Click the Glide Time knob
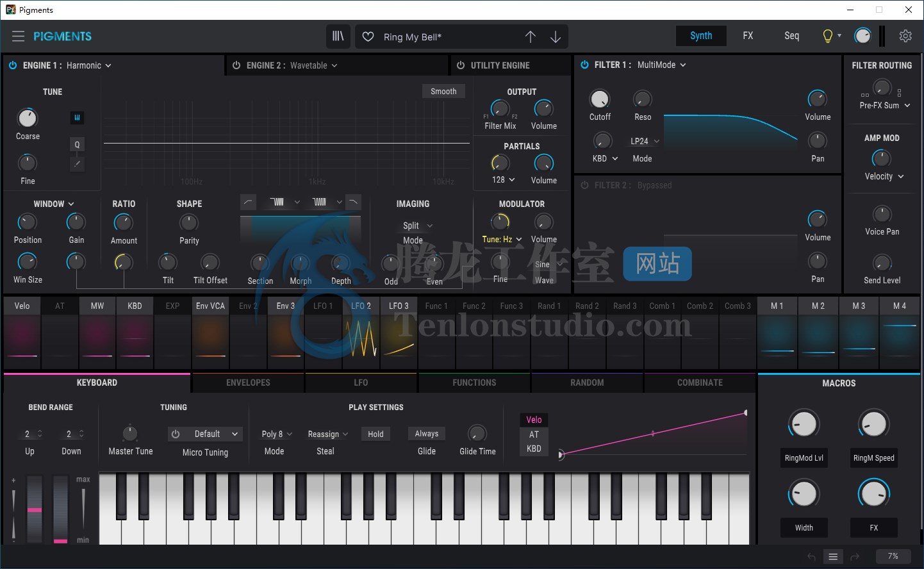The height and width of the screenshot is (569, 924). [x=477, y=434]
